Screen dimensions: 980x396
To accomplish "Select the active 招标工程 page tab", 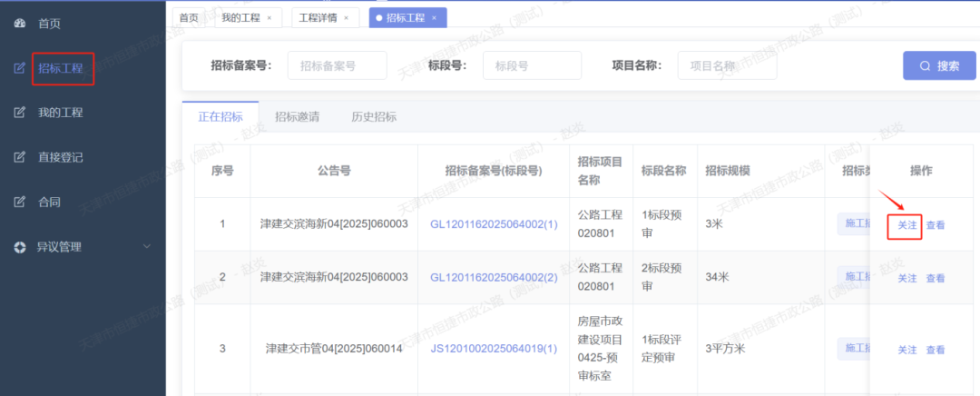I will (x=407, y=18).
